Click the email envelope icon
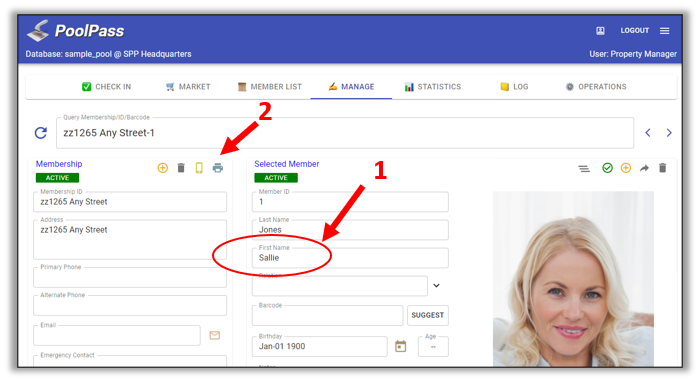The width and height of the screenshot is (698, 380). (x=215, y=335)
